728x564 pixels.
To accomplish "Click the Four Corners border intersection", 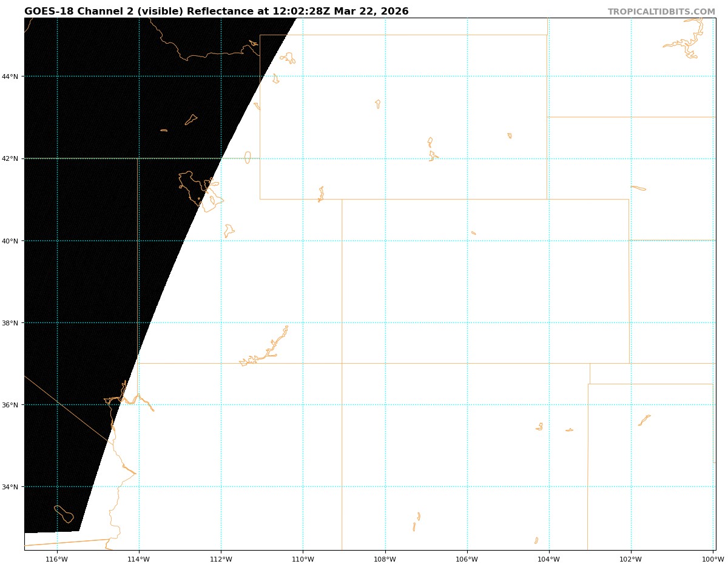I will (342, 363).
